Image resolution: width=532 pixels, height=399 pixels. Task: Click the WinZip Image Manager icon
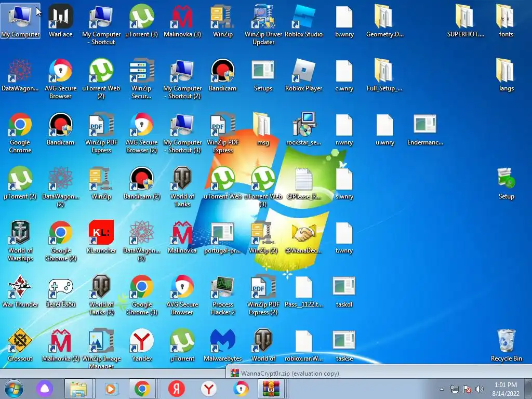pos(101,348)
